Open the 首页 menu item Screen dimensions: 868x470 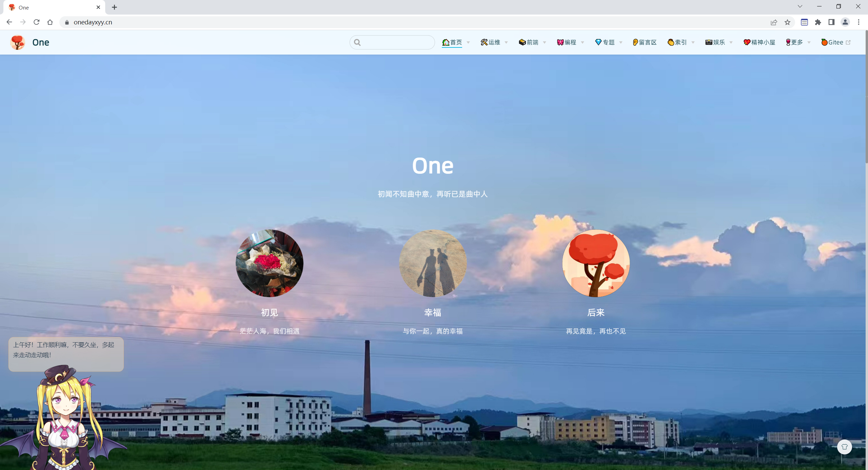pyautogui.click(x=452, y=42)
